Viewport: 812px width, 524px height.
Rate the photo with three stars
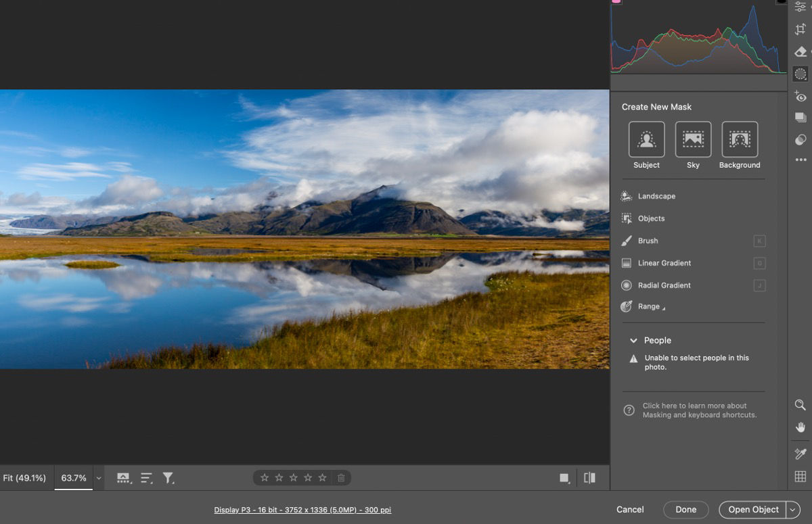[x=293, y=477]
